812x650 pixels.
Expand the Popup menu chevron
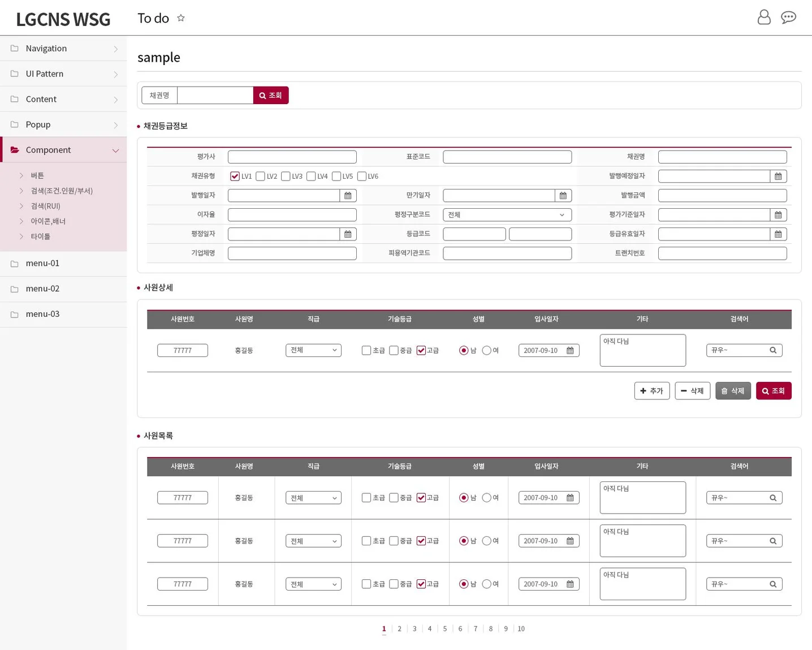point(116,125)
